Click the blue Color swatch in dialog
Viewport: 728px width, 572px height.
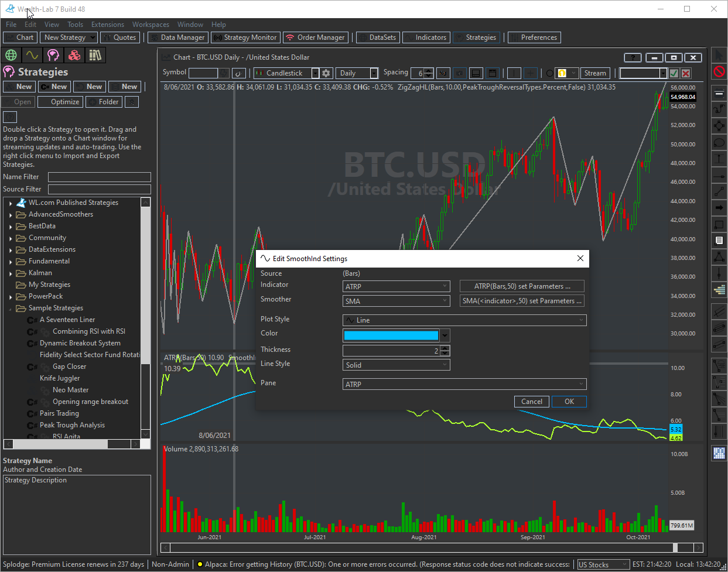[391, 335]
